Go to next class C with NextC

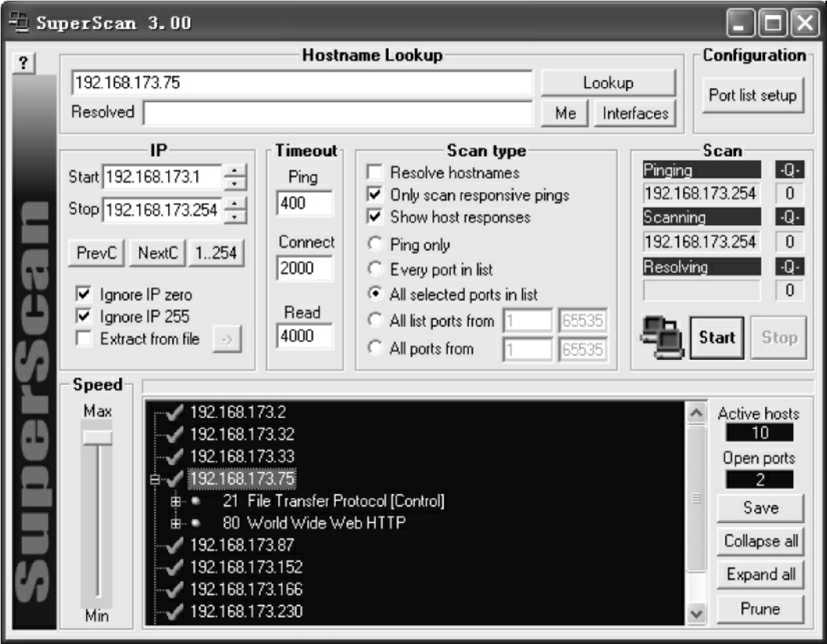pos(158,253)
